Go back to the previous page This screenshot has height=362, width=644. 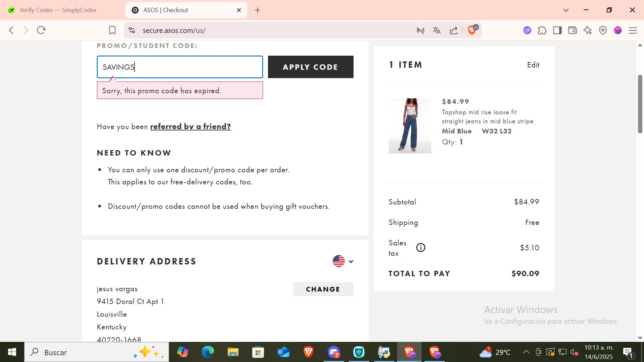click(12, 30)
